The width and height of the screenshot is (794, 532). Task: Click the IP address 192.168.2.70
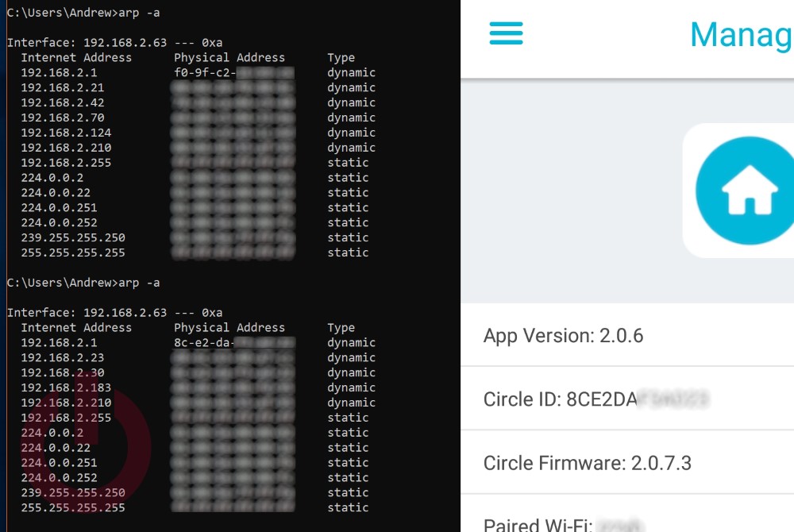click(x=62, y=118)
